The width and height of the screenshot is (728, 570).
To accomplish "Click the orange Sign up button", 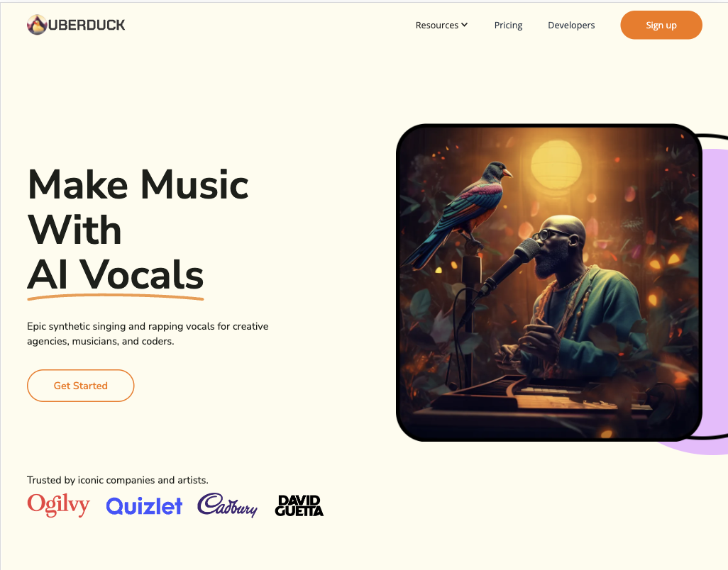I will click(x=661, y=25).
